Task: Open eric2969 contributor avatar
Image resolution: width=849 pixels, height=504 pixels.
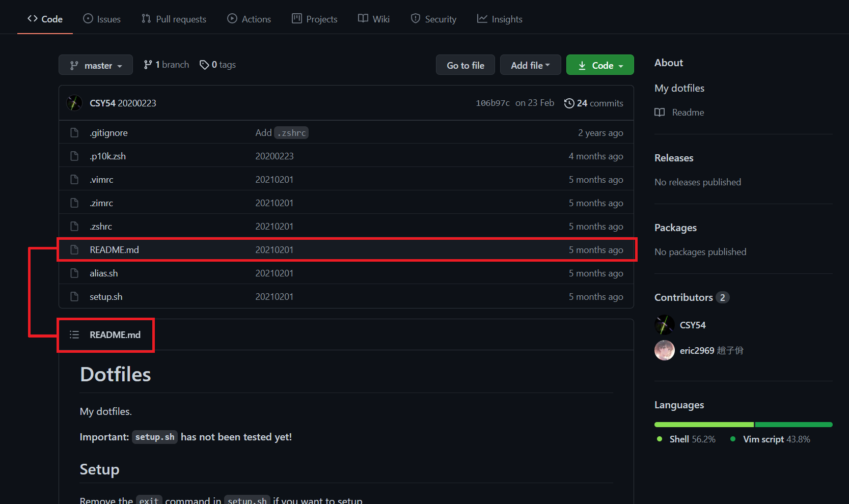Action: click(x=664, y=350)
